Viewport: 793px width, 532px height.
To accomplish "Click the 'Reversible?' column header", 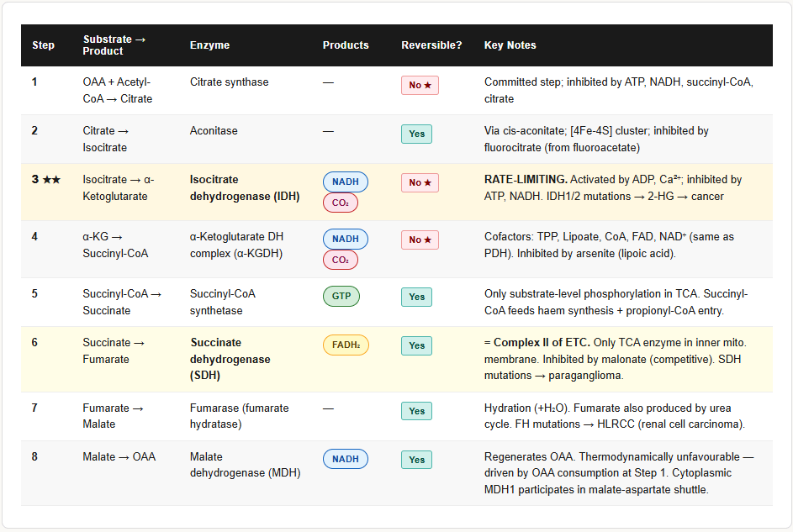I will [x=431, y=45].
